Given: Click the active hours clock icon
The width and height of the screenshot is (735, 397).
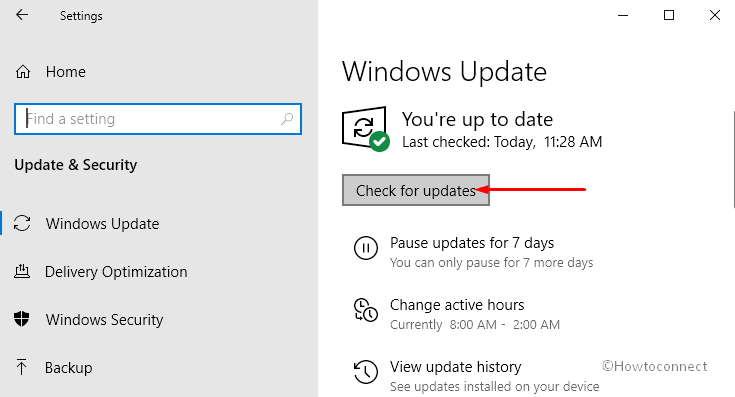Looking at the screenshot, I should [366, 310].
